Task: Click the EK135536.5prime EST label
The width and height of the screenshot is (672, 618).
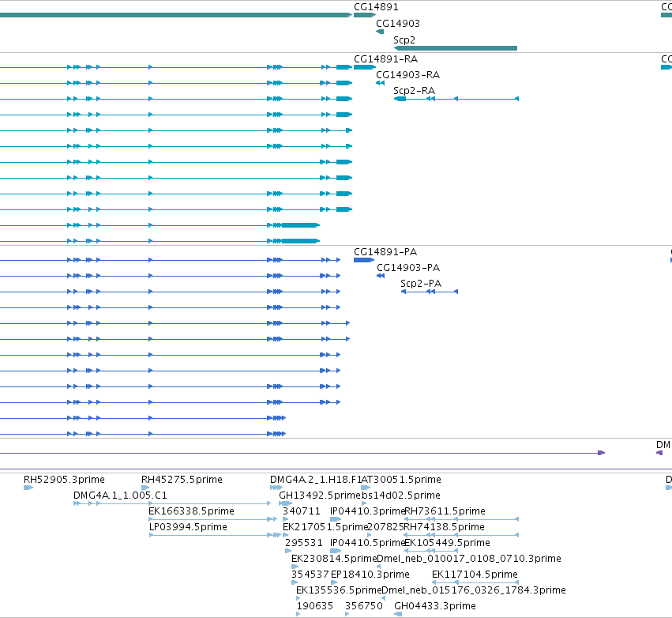Action: click(x=339, y=590)
